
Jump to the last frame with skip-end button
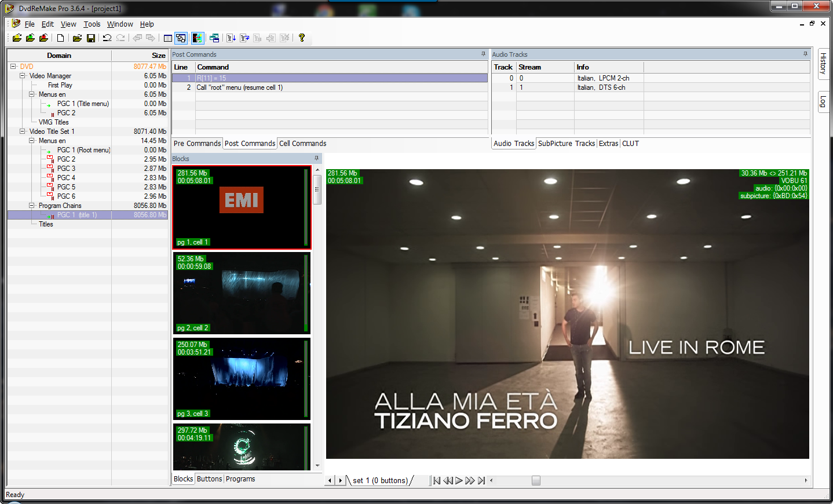point(481,480)
